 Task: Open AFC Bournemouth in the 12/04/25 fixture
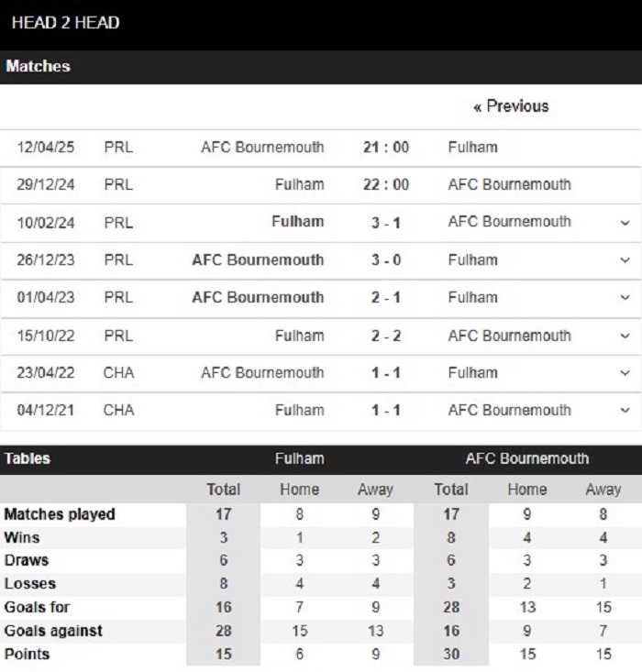click(262, 147)
